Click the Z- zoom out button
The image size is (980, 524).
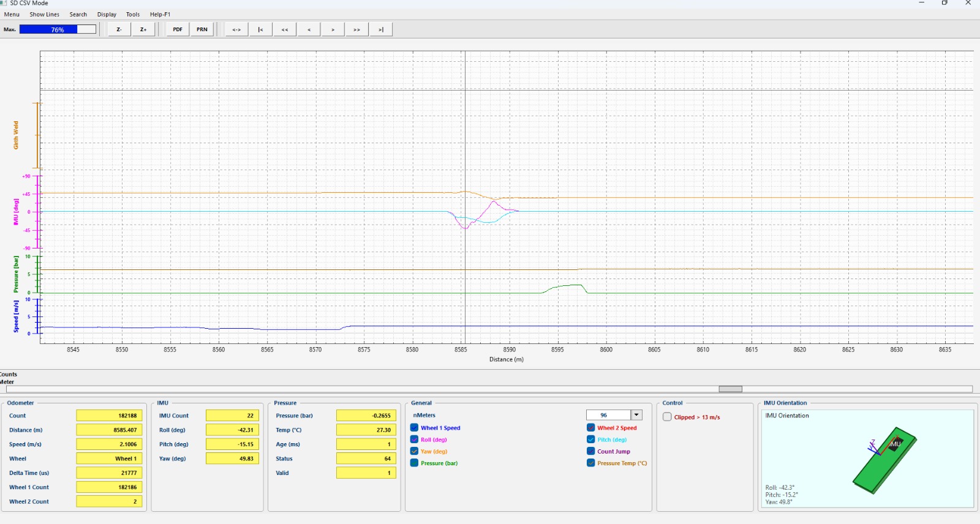[119, 29]
